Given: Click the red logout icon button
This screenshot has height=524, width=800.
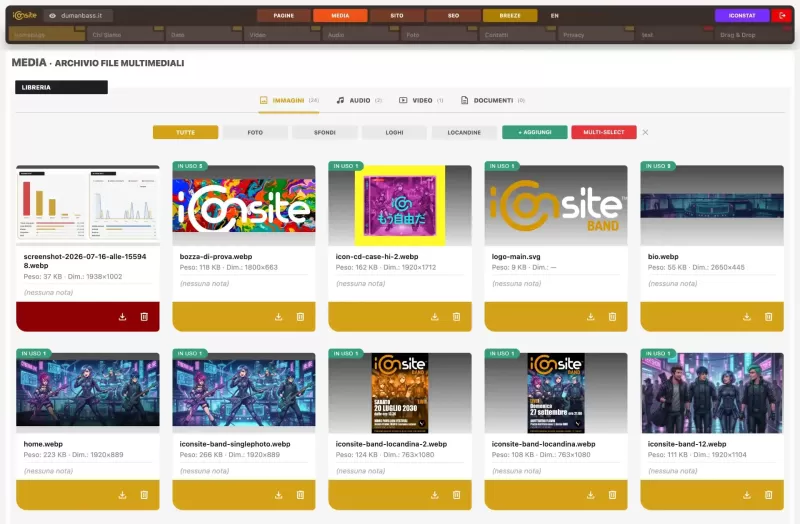Looking at the screenshot, I should click(782, 16).
